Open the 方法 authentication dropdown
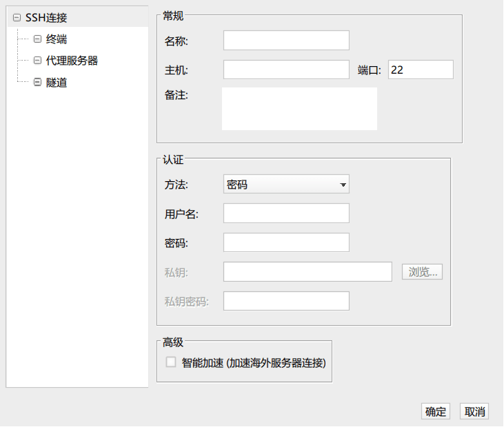Screen dimensions: 504x427 point(286,185)
